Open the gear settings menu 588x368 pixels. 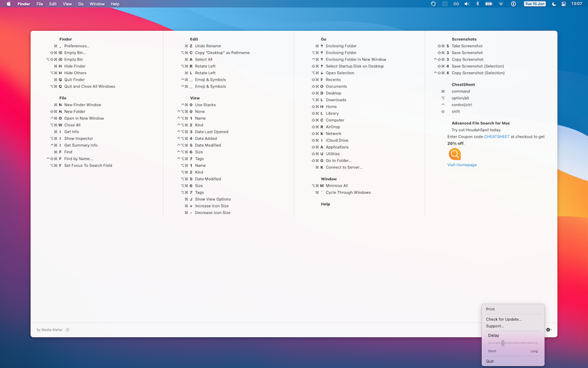(x=548, y=329)
